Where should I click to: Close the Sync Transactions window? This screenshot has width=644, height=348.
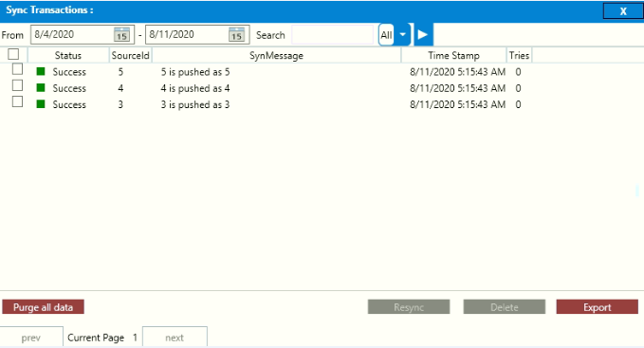pos(623,11)
